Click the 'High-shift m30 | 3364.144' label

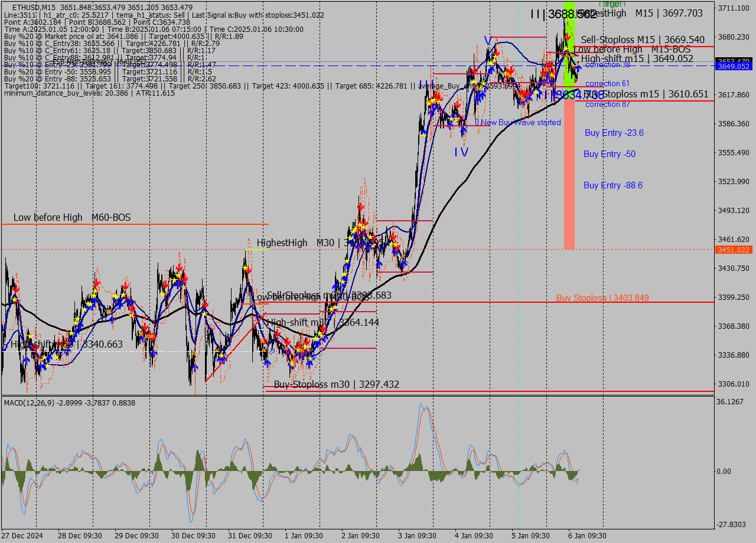pos(323,322)
